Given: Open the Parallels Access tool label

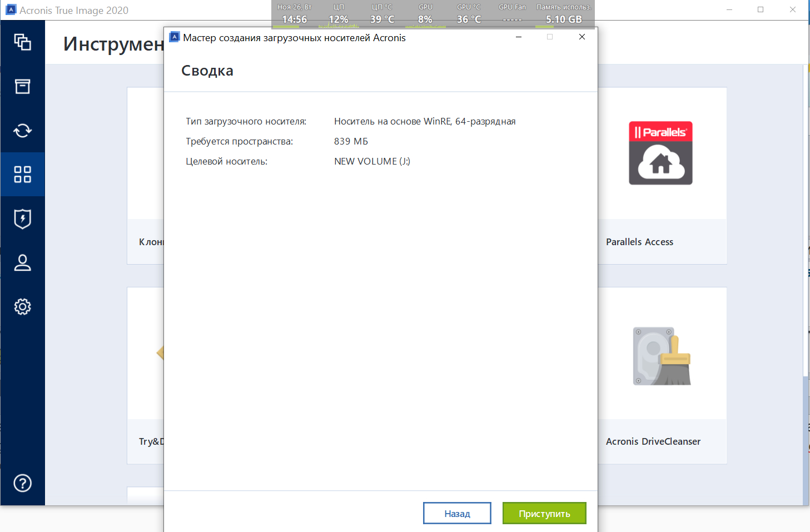Looking at the screenshot, I should (639, 242).
